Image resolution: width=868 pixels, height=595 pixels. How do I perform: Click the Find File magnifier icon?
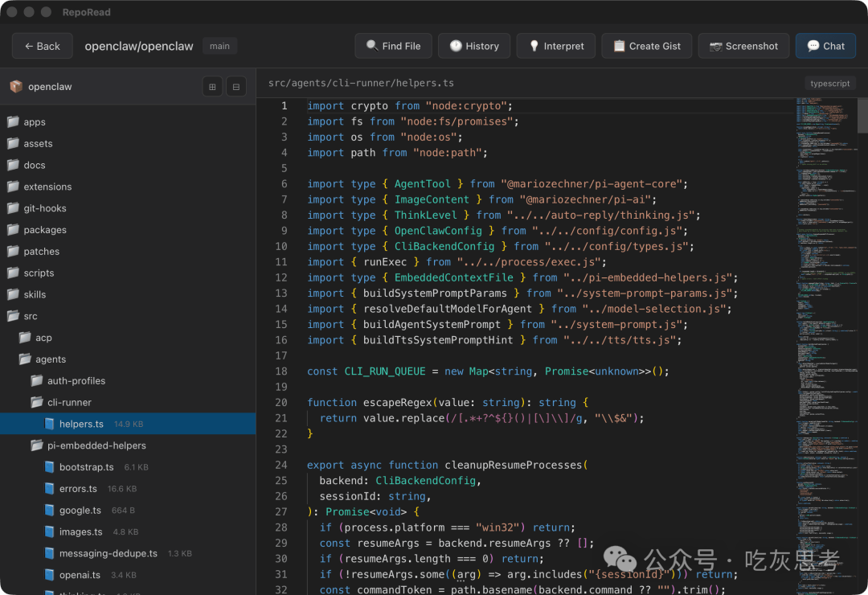(372, 45)
